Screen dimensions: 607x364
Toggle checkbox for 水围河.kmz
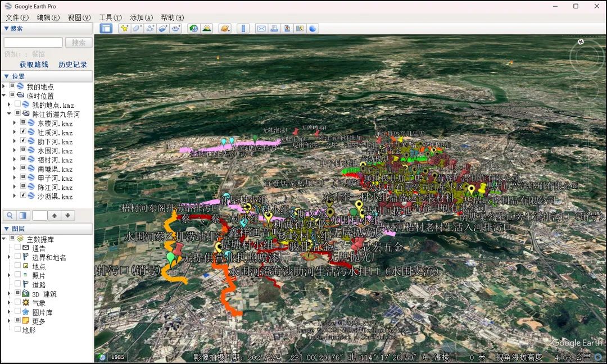[x=23, y=149]
